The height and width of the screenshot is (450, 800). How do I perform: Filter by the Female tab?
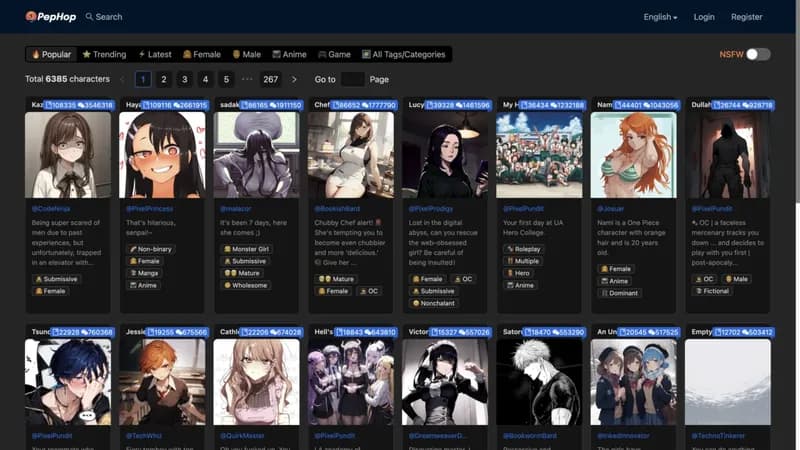[202, 54]
